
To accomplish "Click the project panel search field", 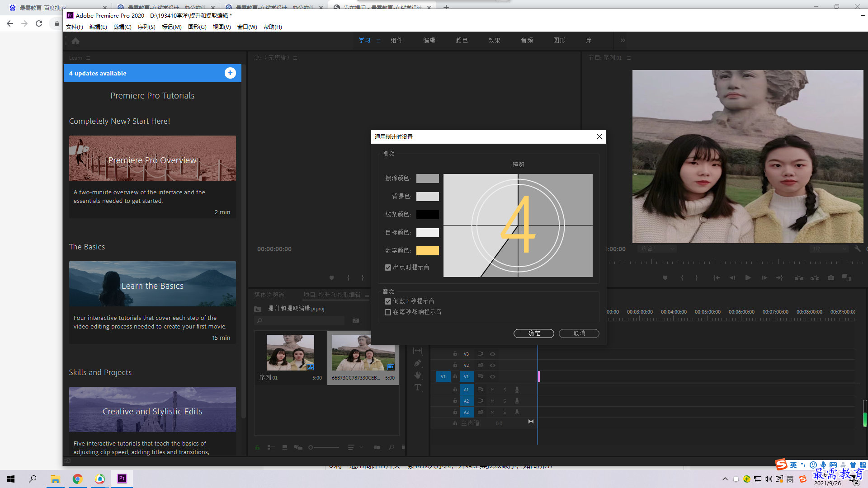I will [300, 321].
